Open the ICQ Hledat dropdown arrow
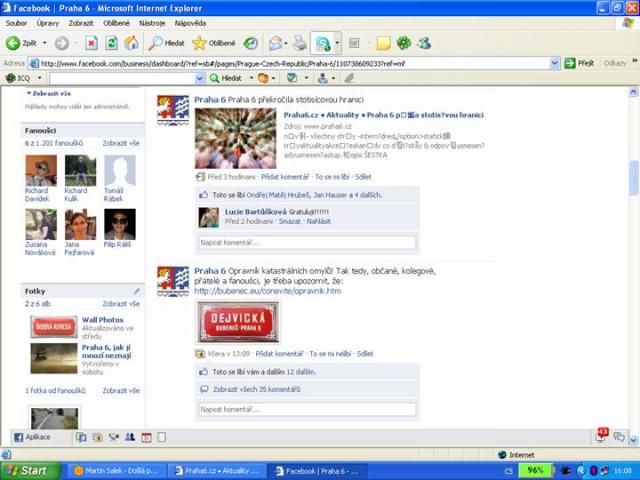The image size is (640, 480). [251, 78]
